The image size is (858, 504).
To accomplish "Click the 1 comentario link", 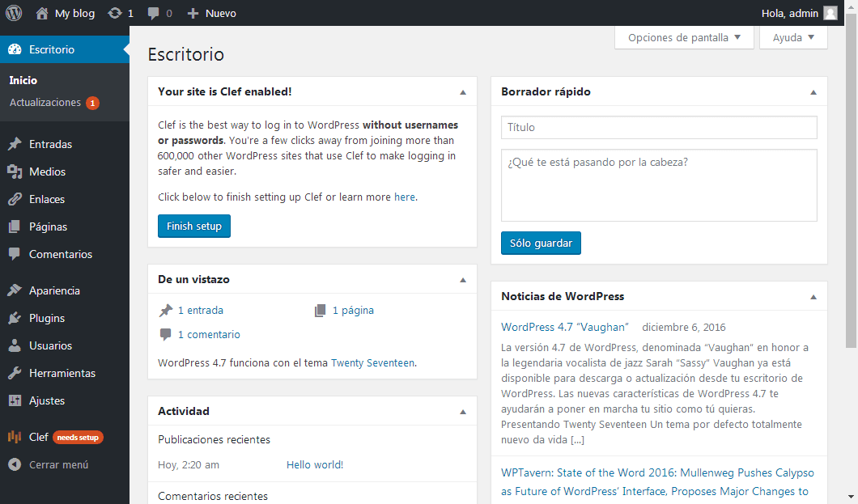I will (x=209, y=335).
